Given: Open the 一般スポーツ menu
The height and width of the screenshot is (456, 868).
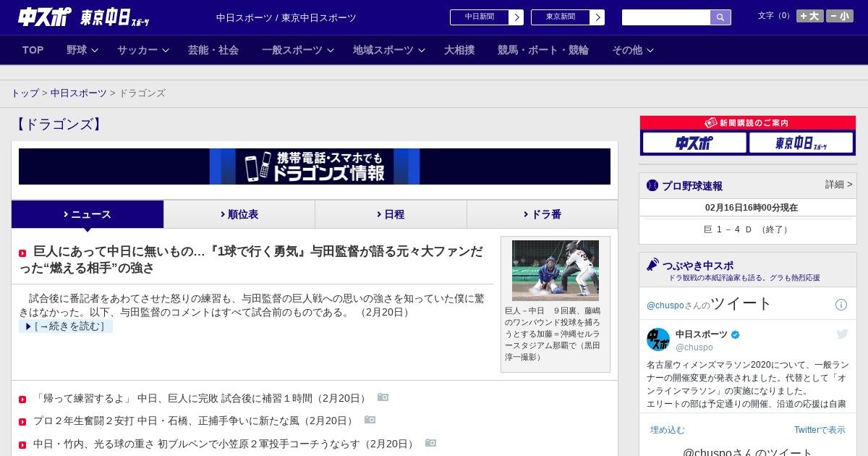Looking at the screenshot, I should [292, 50].
